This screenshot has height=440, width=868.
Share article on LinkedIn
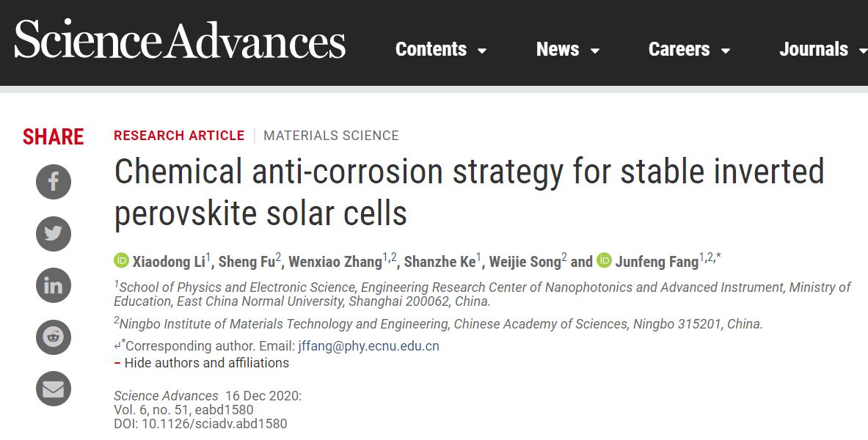pos(54,286)
